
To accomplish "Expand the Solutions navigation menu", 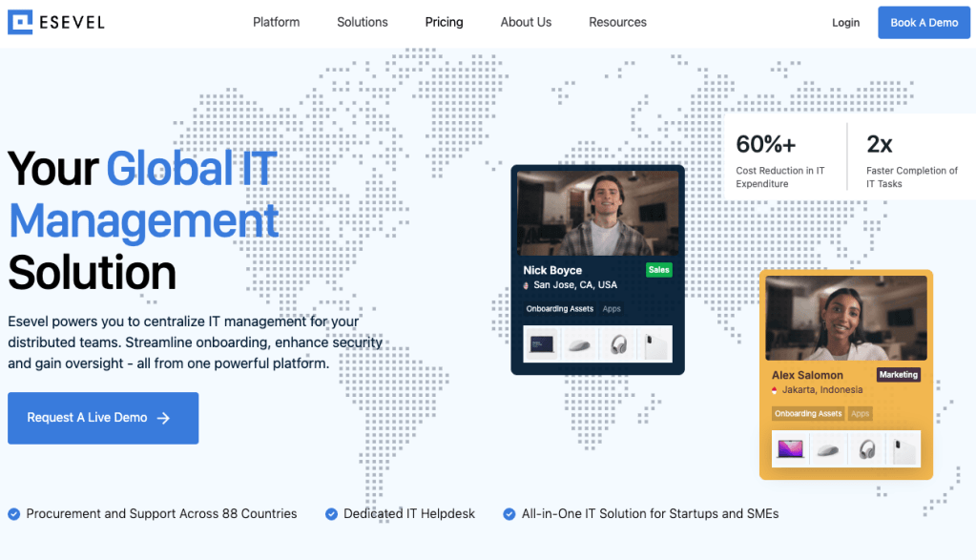I will pyautogui.click(x=363, y=22).
